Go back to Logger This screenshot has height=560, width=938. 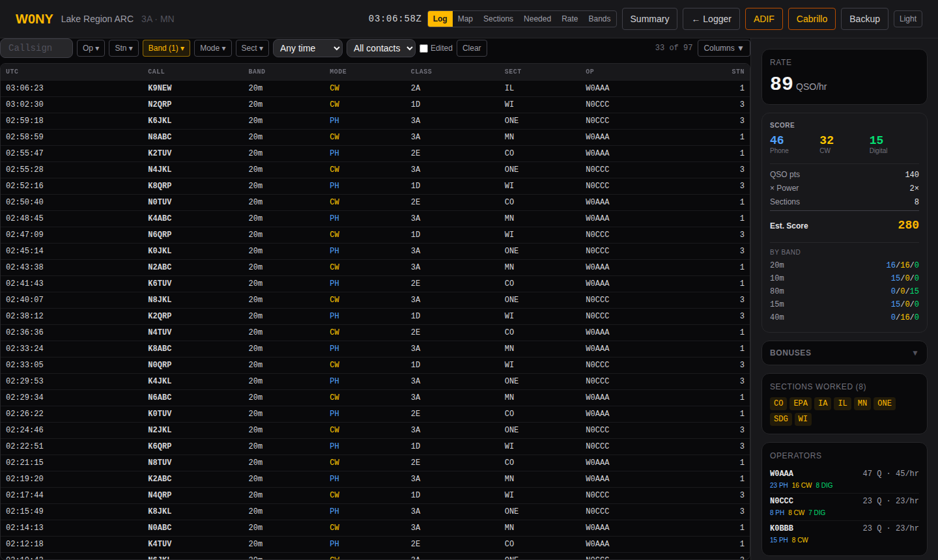711,19
